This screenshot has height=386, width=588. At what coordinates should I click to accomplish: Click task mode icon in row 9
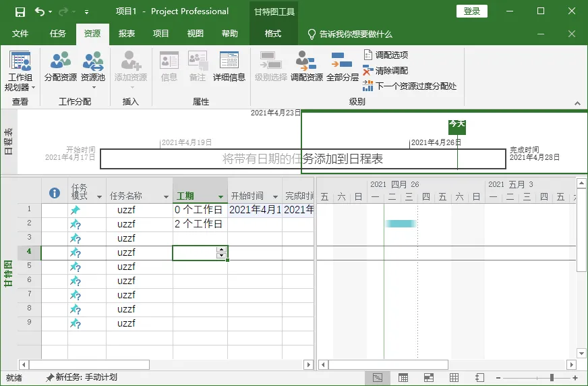(x=76, y=323)
